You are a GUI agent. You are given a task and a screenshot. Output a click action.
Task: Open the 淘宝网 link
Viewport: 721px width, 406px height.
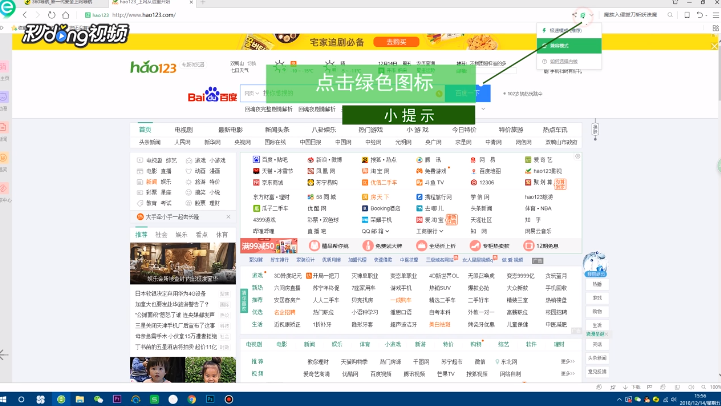click(376, 171)
